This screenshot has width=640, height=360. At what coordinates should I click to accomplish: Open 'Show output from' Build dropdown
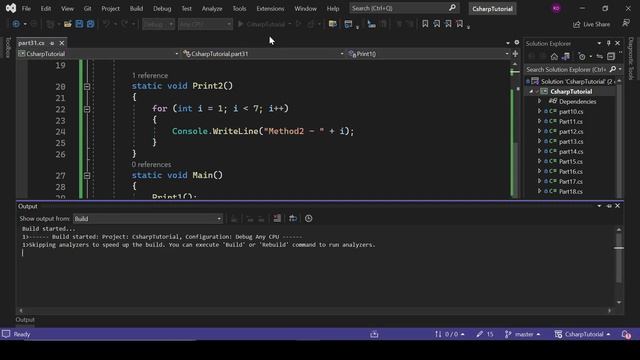(x=148, y=219)
